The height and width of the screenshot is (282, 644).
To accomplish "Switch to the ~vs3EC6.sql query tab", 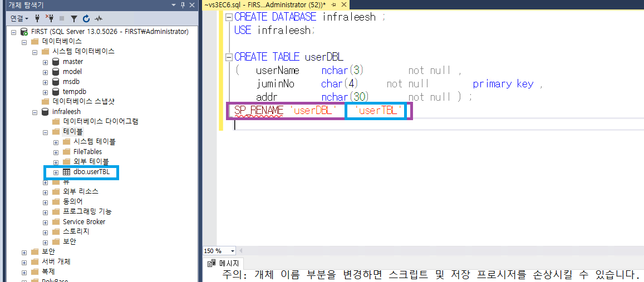I will pos(266,5).
